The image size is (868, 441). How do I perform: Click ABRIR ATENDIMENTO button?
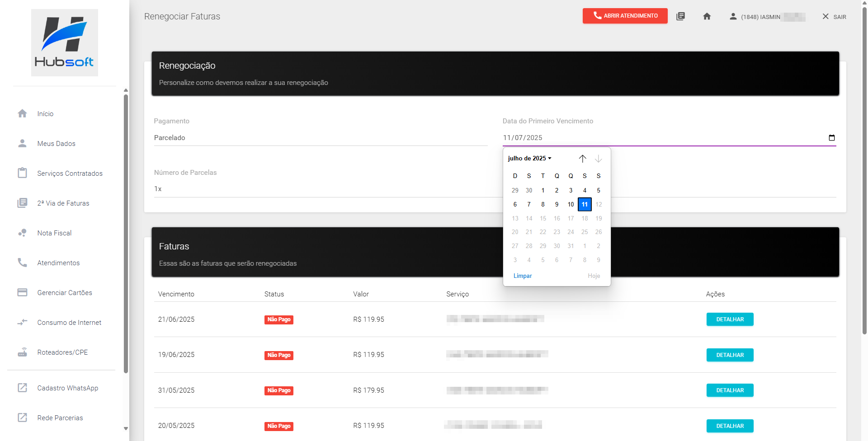click(625, 16)
